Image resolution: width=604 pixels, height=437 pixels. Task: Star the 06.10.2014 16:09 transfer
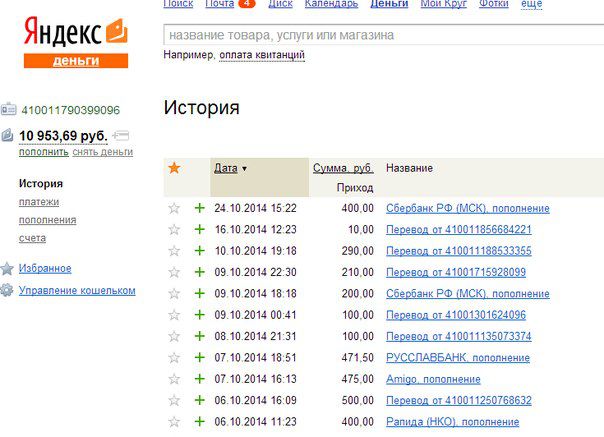[x=174, y=400]
